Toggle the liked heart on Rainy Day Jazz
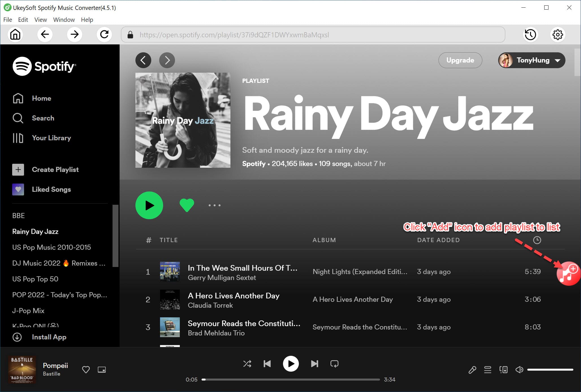The height and width of the screenshot is (392, 581). 187,205
